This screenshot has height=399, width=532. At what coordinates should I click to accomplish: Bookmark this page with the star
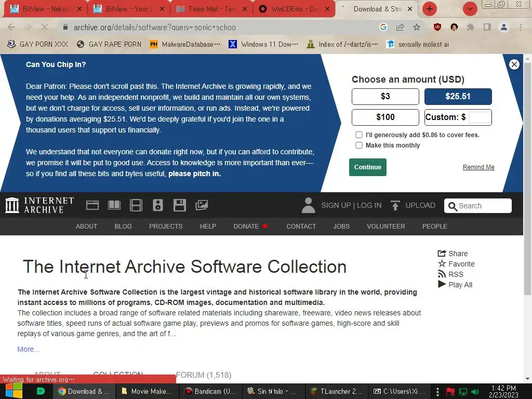pos(417,27)
